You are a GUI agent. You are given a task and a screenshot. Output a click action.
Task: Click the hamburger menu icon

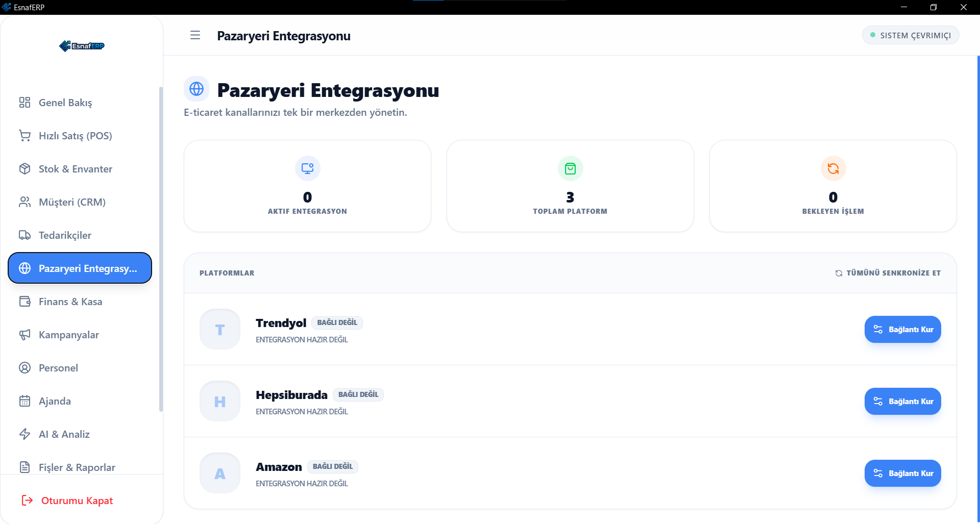(195, 35)
